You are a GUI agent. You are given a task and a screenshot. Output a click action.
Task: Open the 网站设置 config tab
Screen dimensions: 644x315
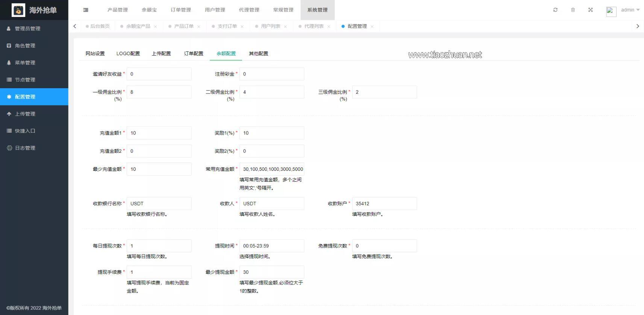pyautogui.click(x=95, y=54)
